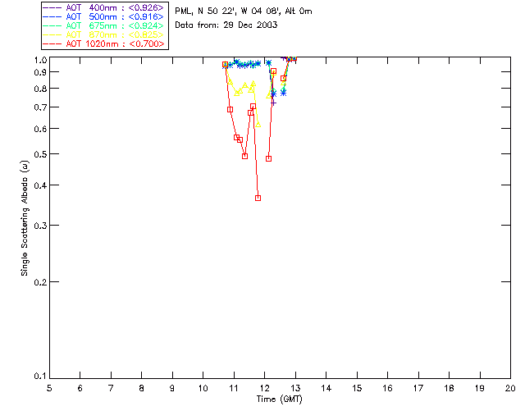Click x-axis time label 5
Image resolution: width=525 pixels, height=420 pixels.
49,388
